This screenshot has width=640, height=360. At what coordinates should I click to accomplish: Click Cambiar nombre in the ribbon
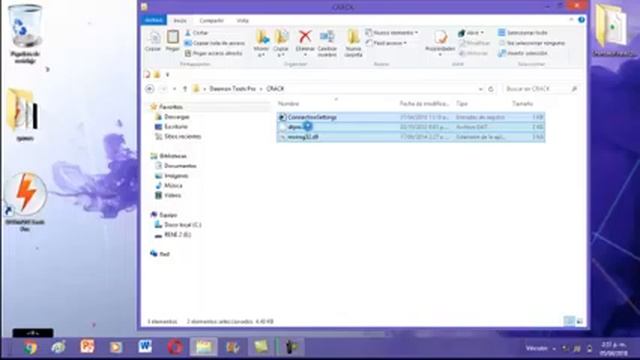pos(327,43)
